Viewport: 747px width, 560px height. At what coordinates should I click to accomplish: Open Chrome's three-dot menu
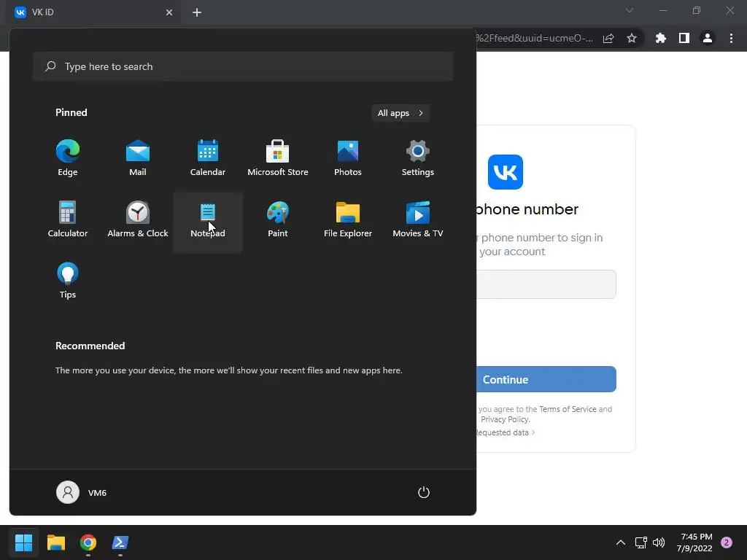click(731, 38)
